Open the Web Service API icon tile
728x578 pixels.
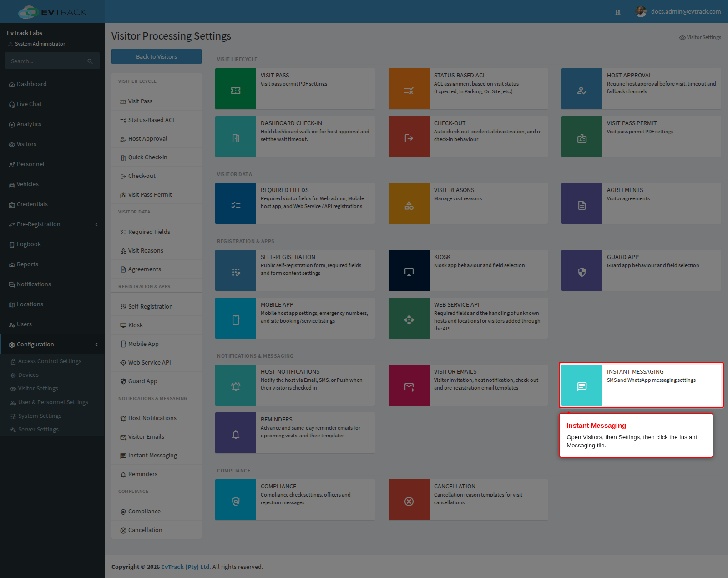(409, 318)
